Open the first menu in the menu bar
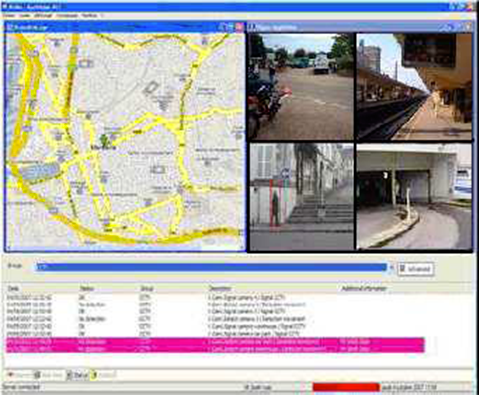Screen dimensions: 479x395 (x=9, y=16)
